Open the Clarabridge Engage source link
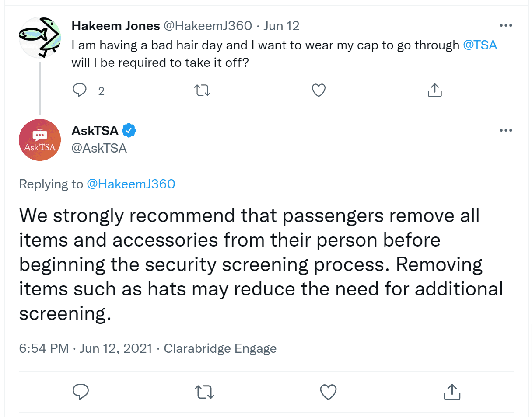 [220, 348]
